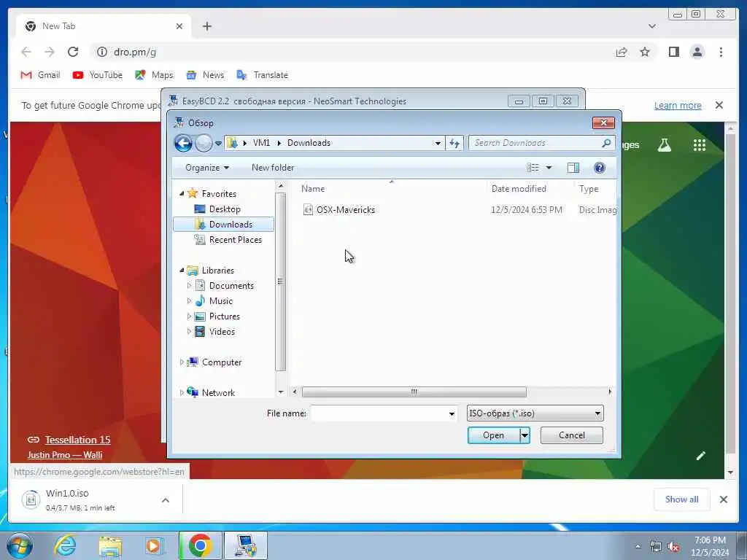Open the address path dropdown in file dialog
Image resolution: width=747 pixels, height=560 pixels.
[x=438, y=143]
